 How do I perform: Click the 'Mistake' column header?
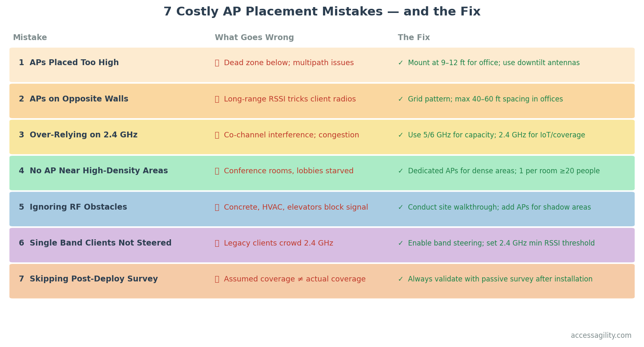click(x=30, y=38)
